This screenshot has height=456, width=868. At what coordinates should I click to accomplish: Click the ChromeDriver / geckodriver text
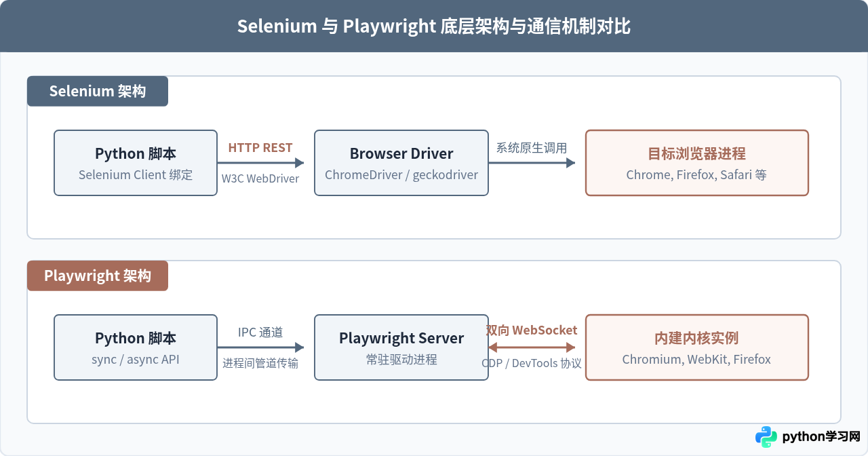tap(401, 175)
